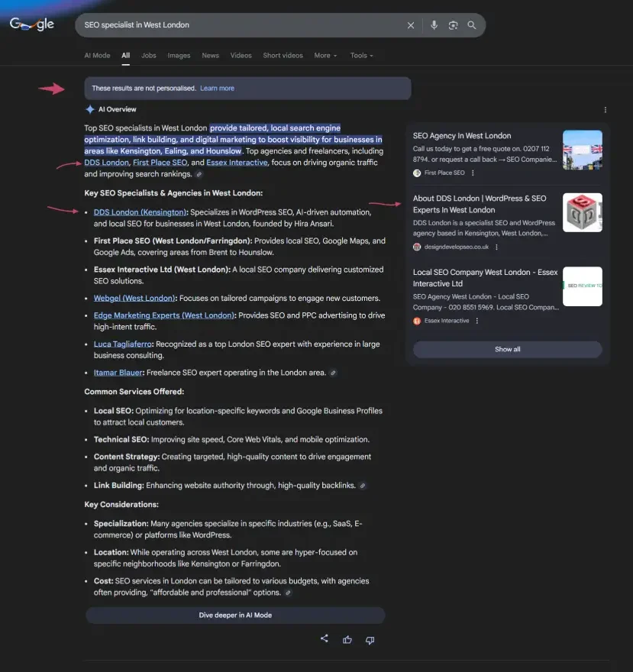Expand the More search filters dropdown
This screenshot has width=633, height=672.
(x=325, y=56)
